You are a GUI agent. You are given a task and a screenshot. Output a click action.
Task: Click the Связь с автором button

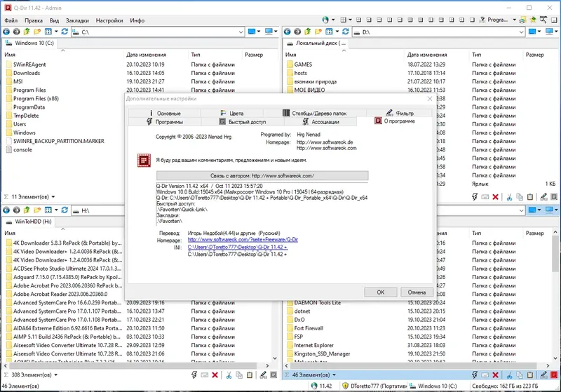click(262, 175)
